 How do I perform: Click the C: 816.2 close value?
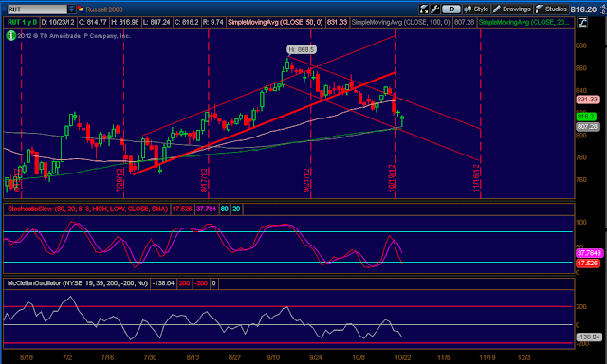tap(187, 23)
